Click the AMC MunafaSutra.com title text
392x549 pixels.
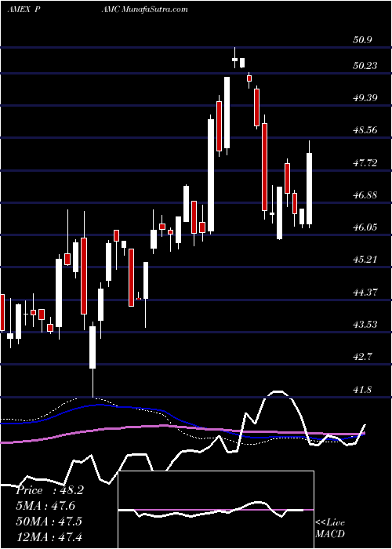[x=144, y=9]
